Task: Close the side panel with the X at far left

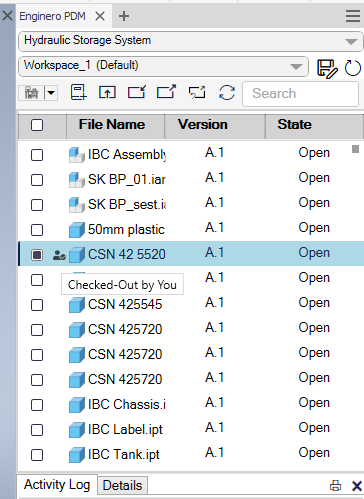Action: [x=7, y=16]
